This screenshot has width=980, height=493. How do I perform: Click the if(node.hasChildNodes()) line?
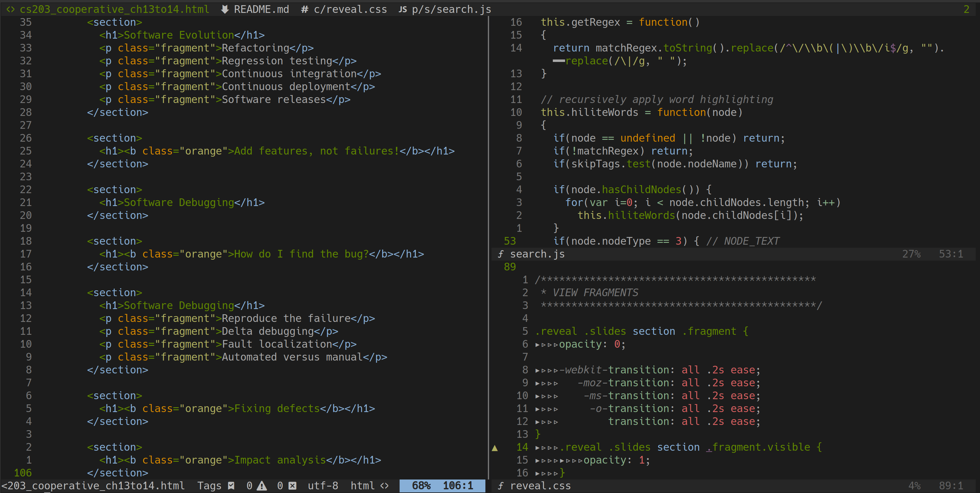(632, 189)
